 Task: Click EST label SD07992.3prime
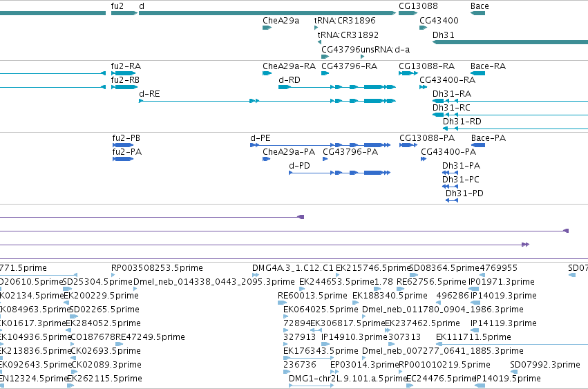[x=545, y=365]
